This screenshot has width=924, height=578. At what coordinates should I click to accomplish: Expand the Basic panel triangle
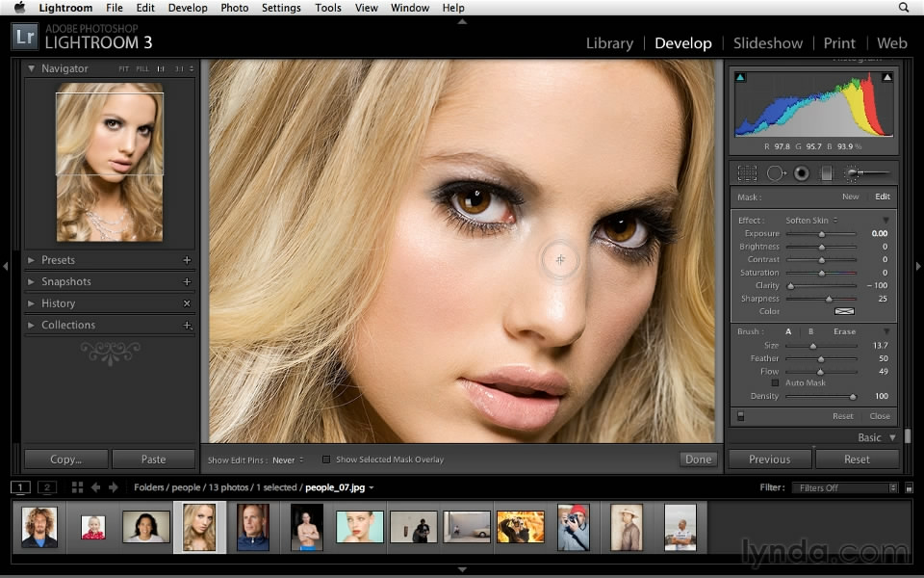point(893,437)
